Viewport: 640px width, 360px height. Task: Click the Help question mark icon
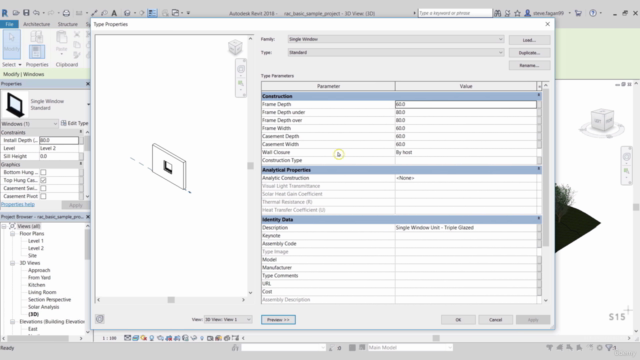(x=593, y=13)
